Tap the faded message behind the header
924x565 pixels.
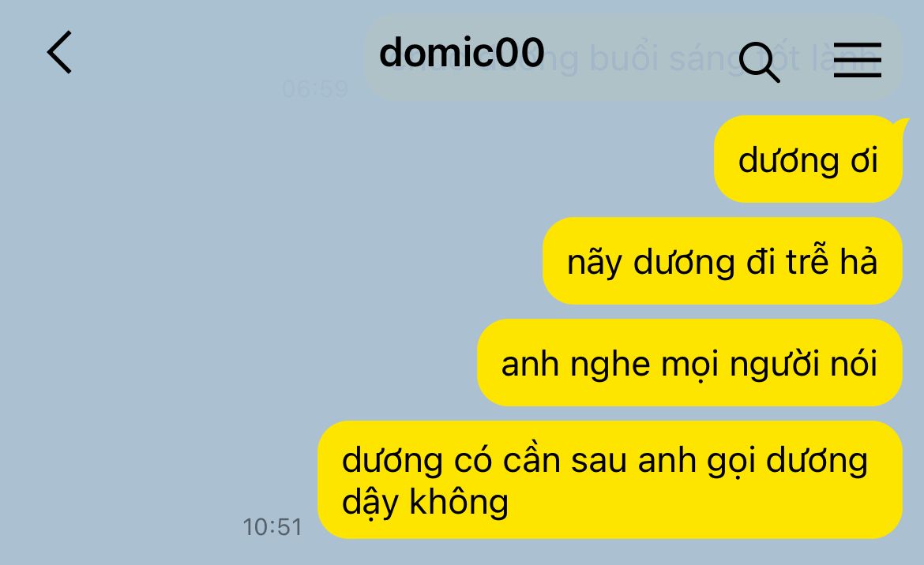click(x=633, y=58)
